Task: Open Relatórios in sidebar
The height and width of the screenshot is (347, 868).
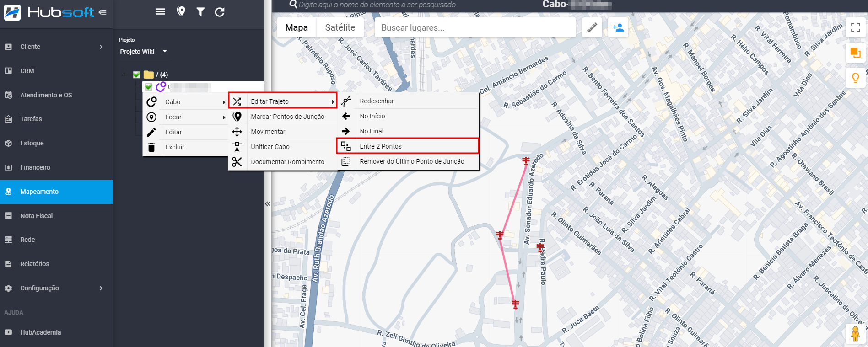Action: coord(56,264)
